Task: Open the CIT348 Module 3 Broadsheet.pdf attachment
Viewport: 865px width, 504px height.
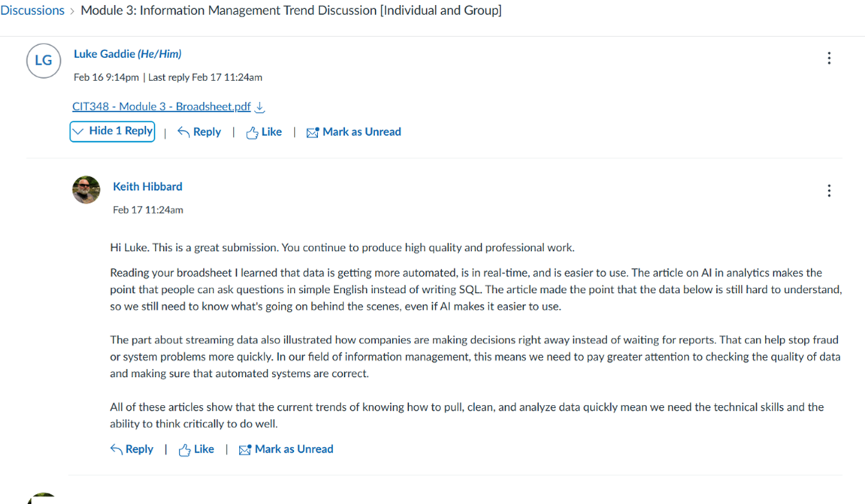Action: [161, 107]
